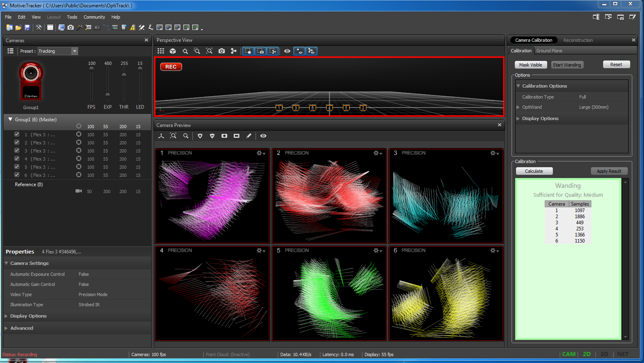Click the new project icon in main toolbar
Screen dimensions: 644x363
pos(9,28)
